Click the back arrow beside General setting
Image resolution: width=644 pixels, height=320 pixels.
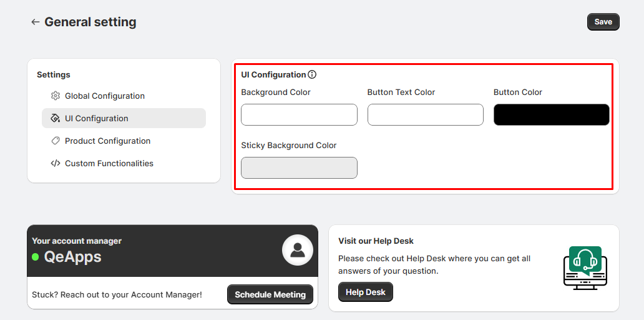coord(36,22)
